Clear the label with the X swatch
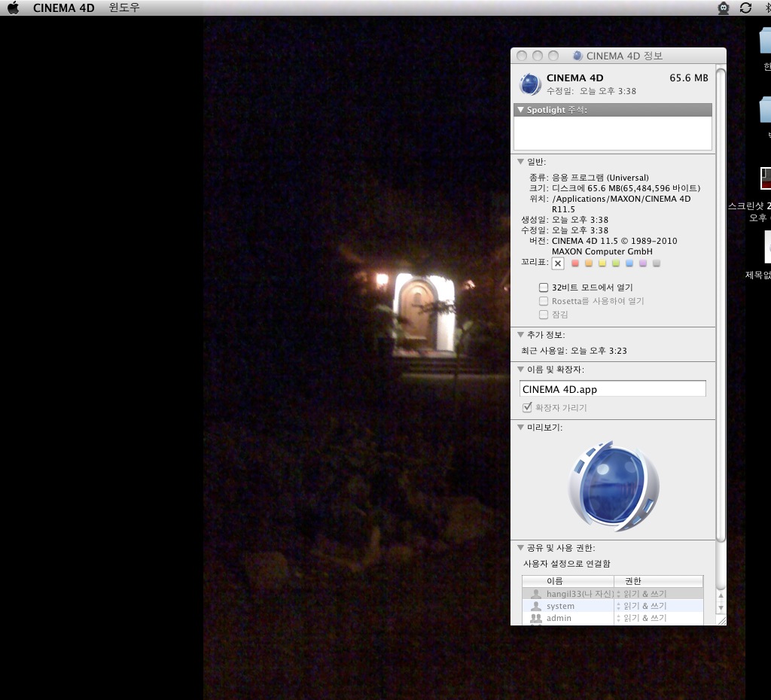The image size is (771, 700). coord(558,263)
